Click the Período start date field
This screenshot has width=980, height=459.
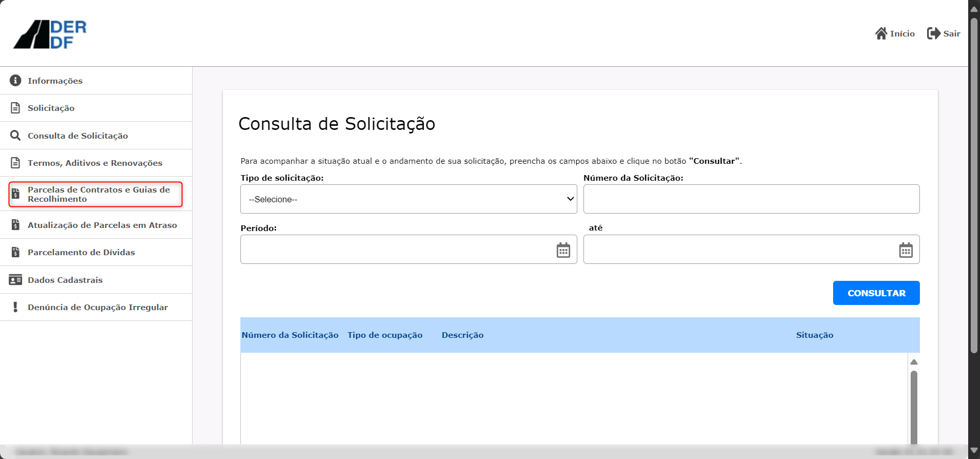point(409,250)
